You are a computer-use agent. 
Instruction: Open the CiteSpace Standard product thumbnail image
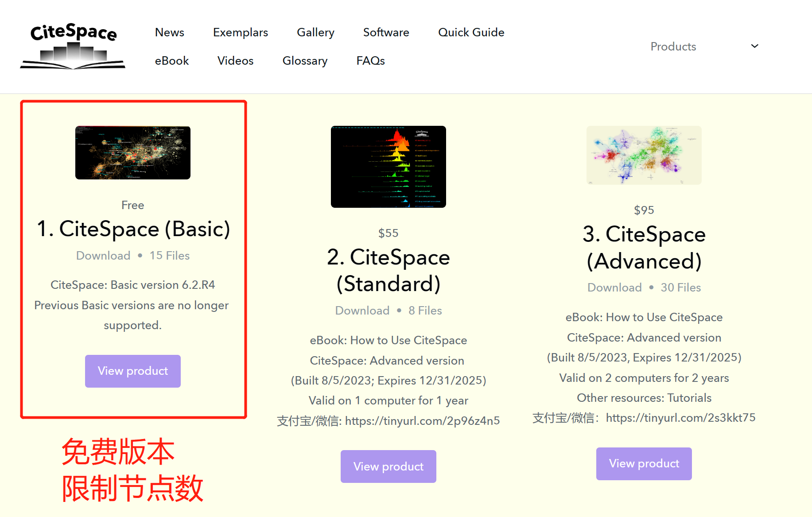click(388, 167)
